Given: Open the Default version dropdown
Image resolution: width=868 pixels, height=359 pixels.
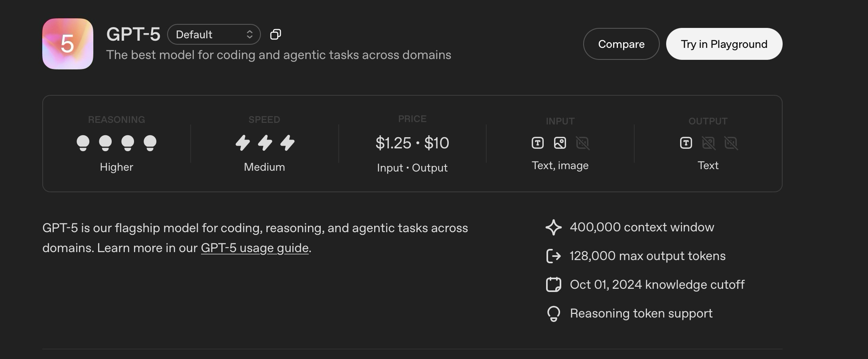Looking at the screenshot, I should 214,35.
